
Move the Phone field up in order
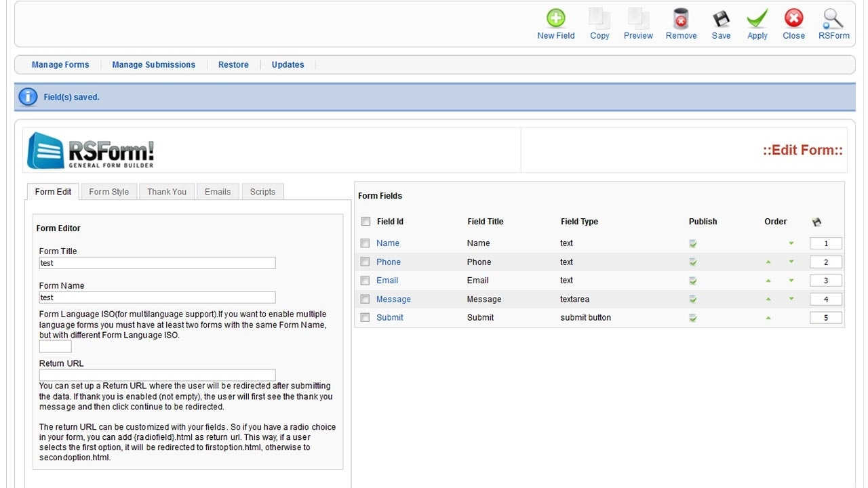click(x=768, y=262)
